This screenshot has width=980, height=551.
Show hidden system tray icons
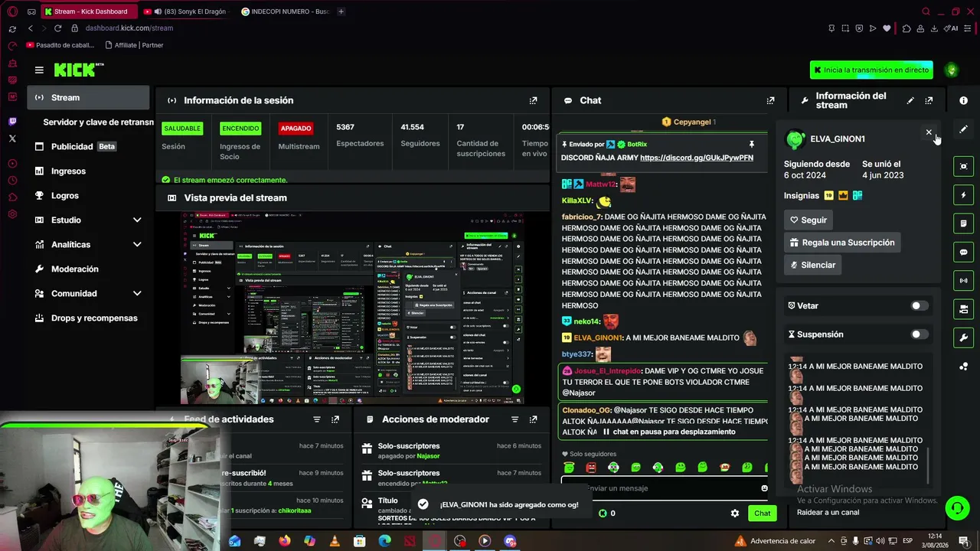click(x=831, y=541)
